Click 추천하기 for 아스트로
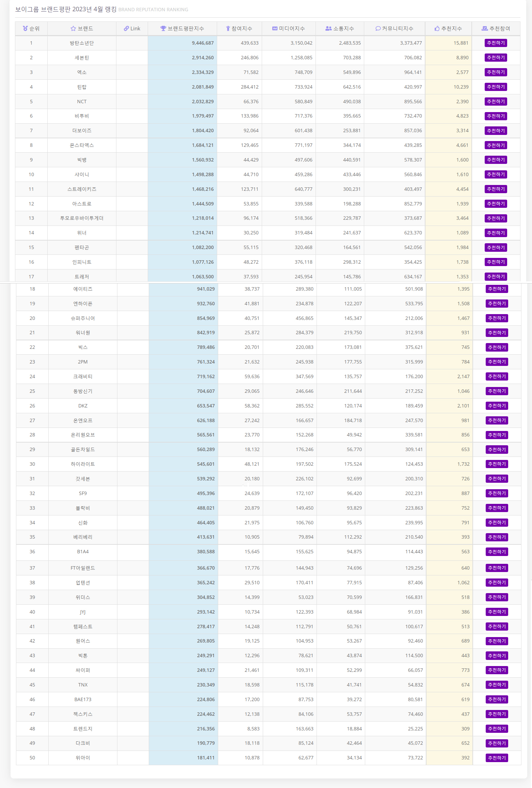Screen dimensions: 532x788 tap(496, 204)
